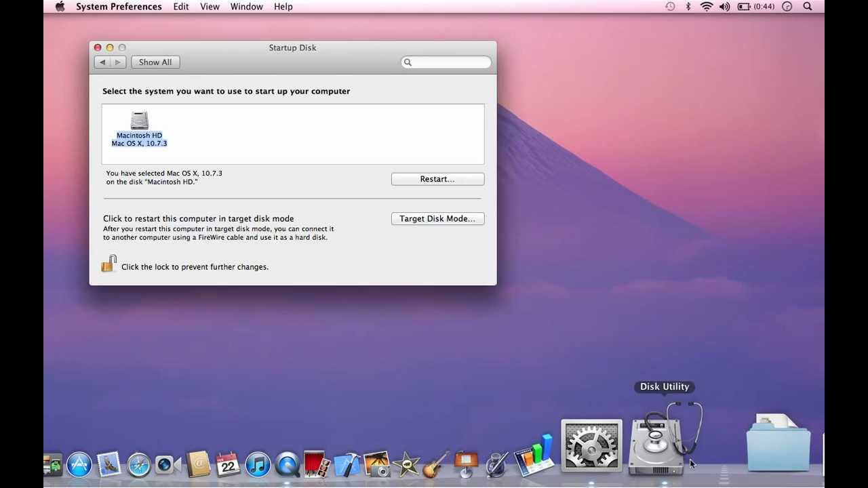Click Show All preferences button
The image size is (868, 488).
tap(155, 62)
